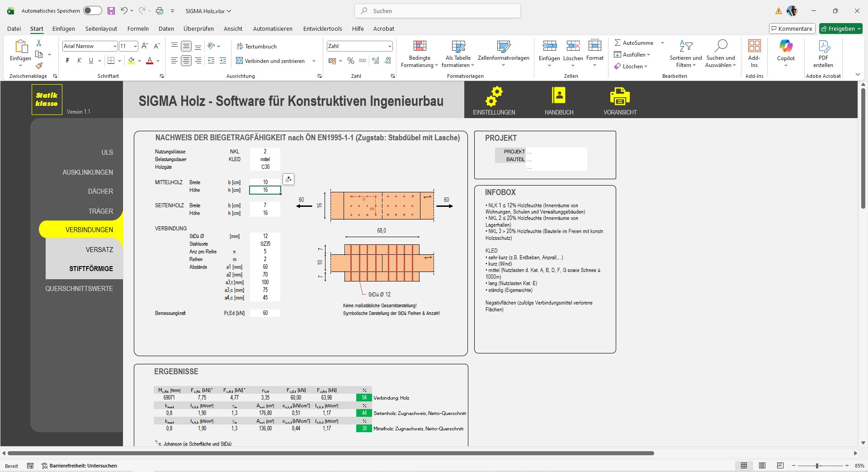The image size is (868, 472).
Task: Open the font size dropdown
Action: (135, 46)
